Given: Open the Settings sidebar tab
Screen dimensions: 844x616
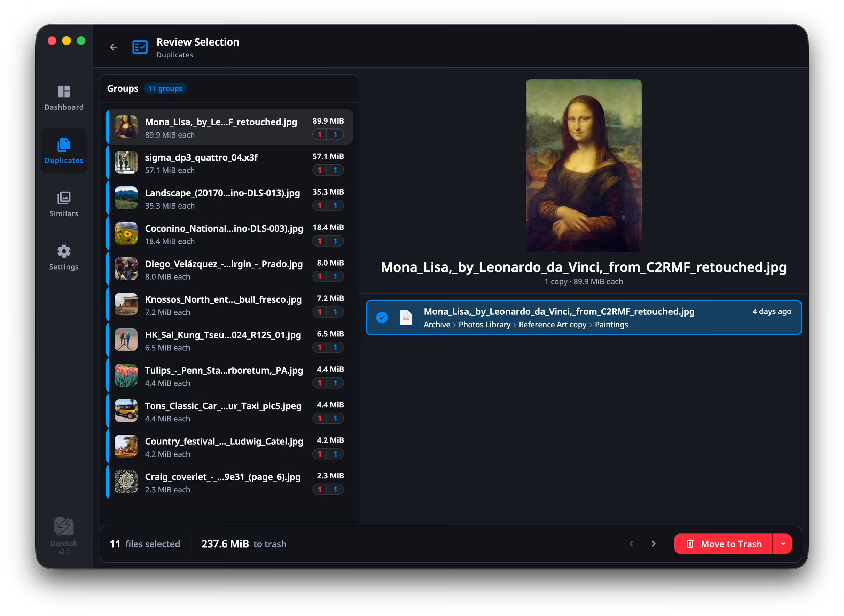Looking at the screenshot, I should click(x=64, y=258).
